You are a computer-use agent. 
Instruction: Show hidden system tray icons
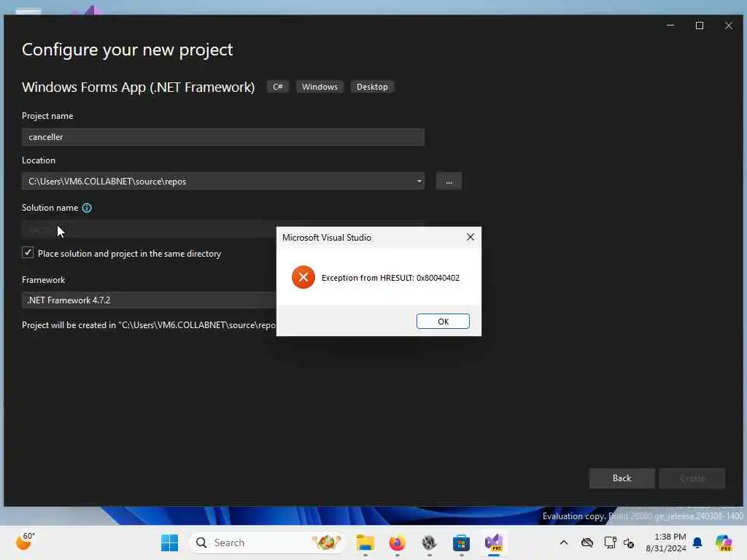click(564, 542)
